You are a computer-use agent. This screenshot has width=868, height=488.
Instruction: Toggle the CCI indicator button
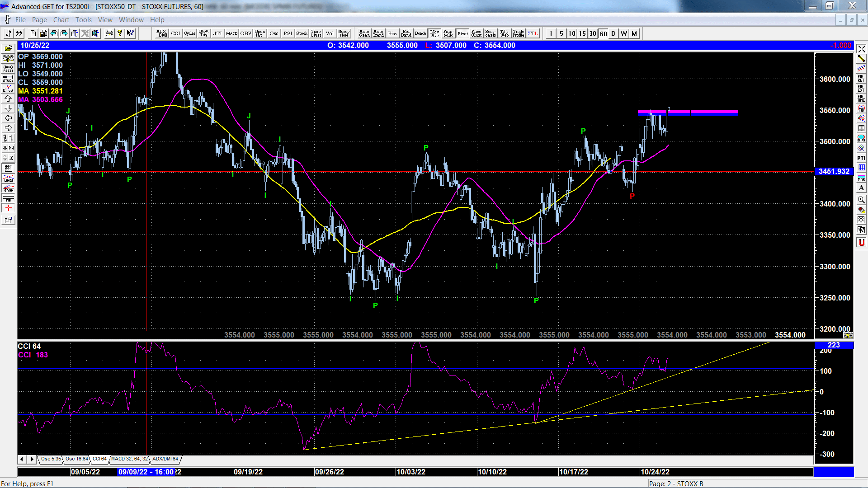coord(175,33)
